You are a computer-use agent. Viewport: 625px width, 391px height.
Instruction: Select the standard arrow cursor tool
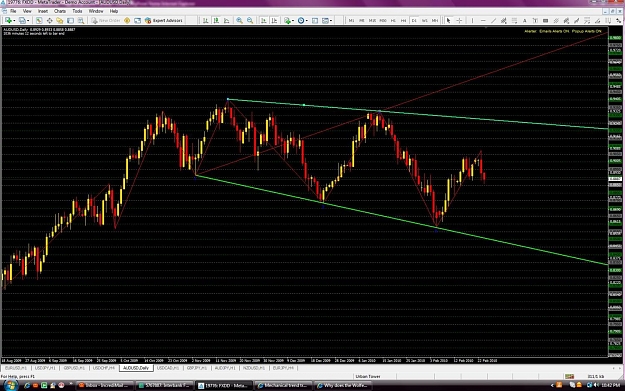point(448,20)
